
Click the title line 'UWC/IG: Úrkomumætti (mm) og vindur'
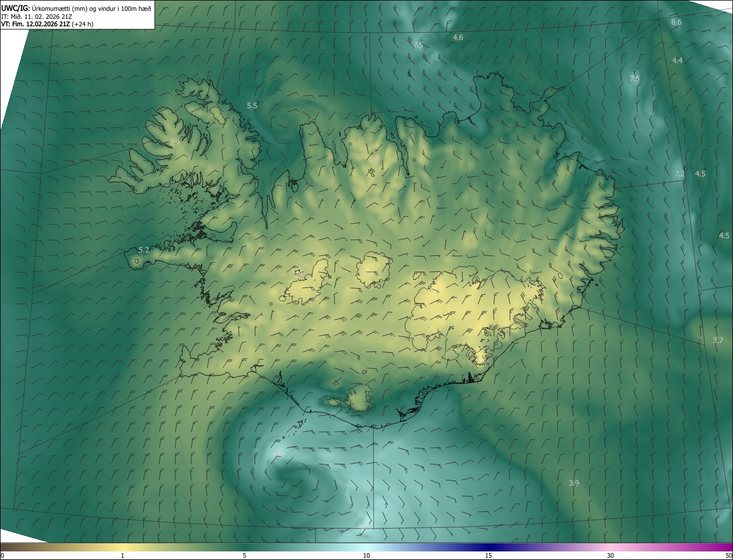coord(76,8)
